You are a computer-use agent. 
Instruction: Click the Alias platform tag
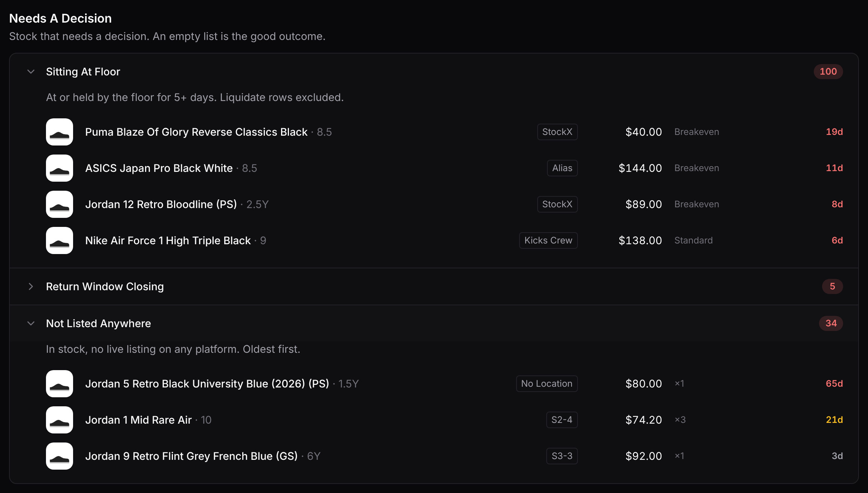click(562, 168)
